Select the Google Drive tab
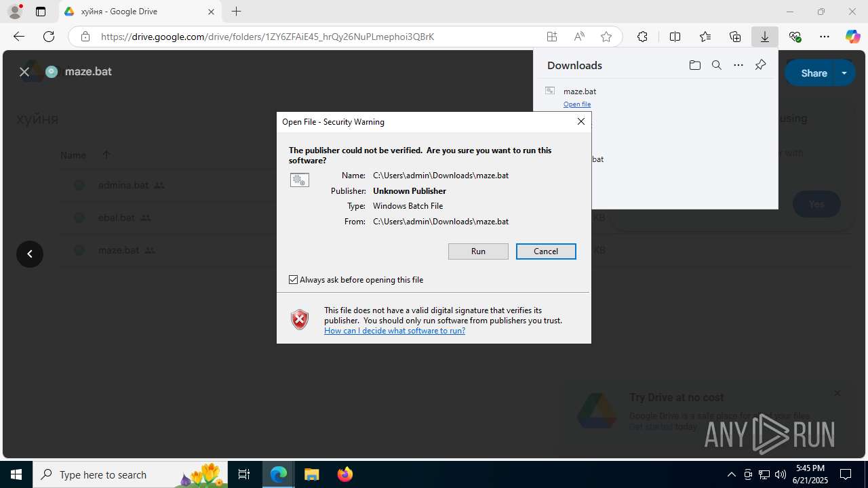The height and width of the screenshot is (488, 868). [x=140, y=12]
